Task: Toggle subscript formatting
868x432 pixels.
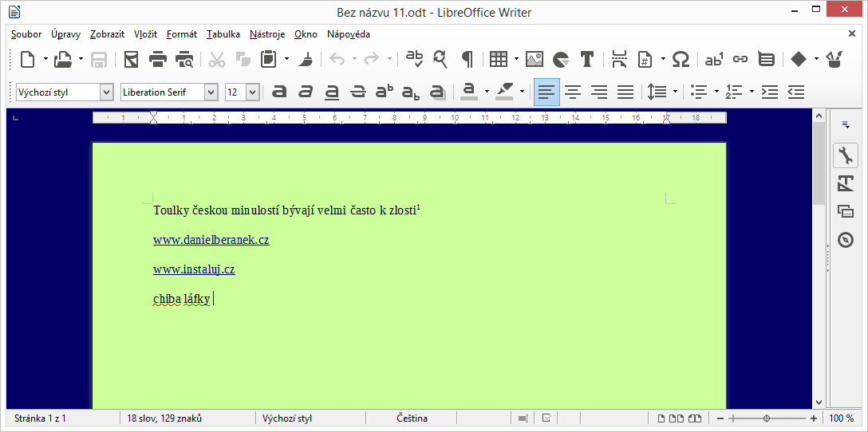Action: coord(411,92)
